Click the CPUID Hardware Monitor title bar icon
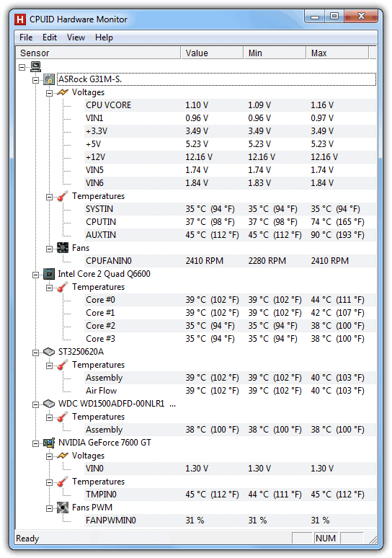 coord(20,19)
